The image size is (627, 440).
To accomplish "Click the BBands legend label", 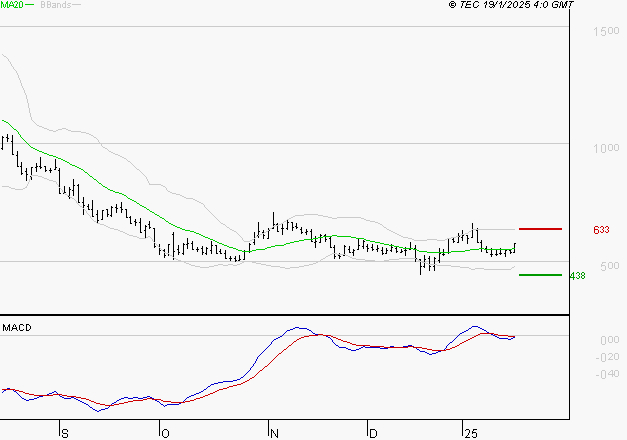I will pyautogui.click(x=56, y=5).
